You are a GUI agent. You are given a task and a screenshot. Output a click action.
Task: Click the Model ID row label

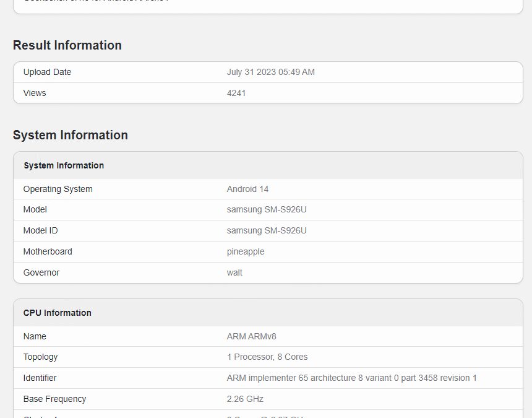(x=40, y=230)
